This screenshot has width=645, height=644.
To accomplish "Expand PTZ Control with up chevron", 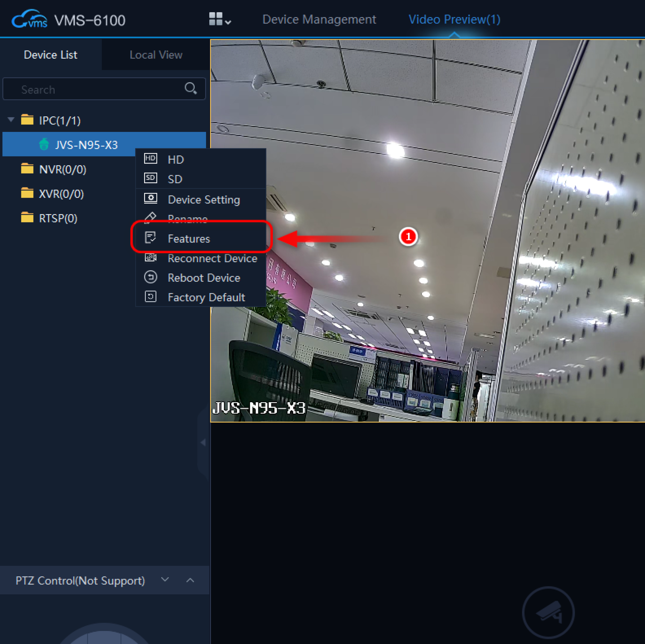I will tap(190, 580).
